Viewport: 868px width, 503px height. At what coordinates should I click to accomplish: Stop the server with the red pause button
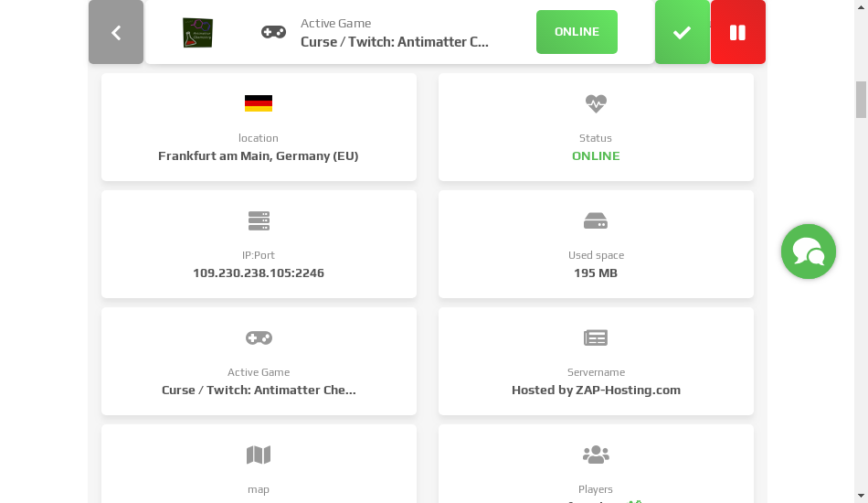(x=737, y=32)
